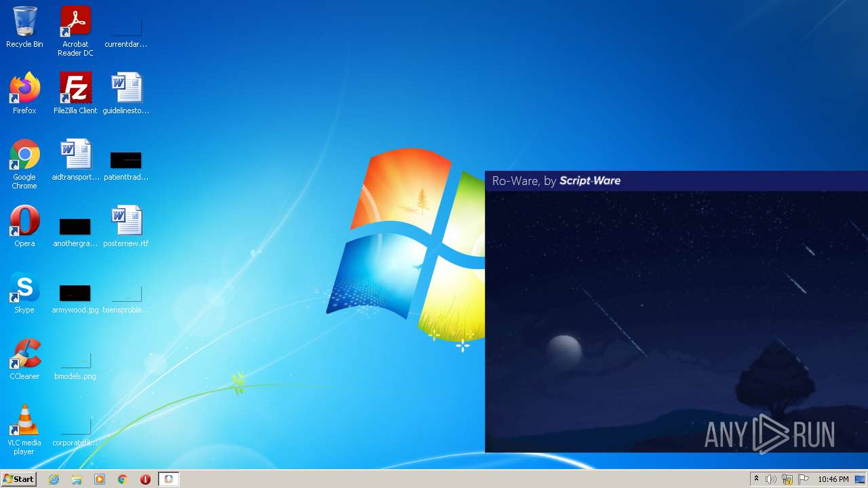Select the Opera desktop shortcut
868x488 pixels.
click(x=24, y=226)
